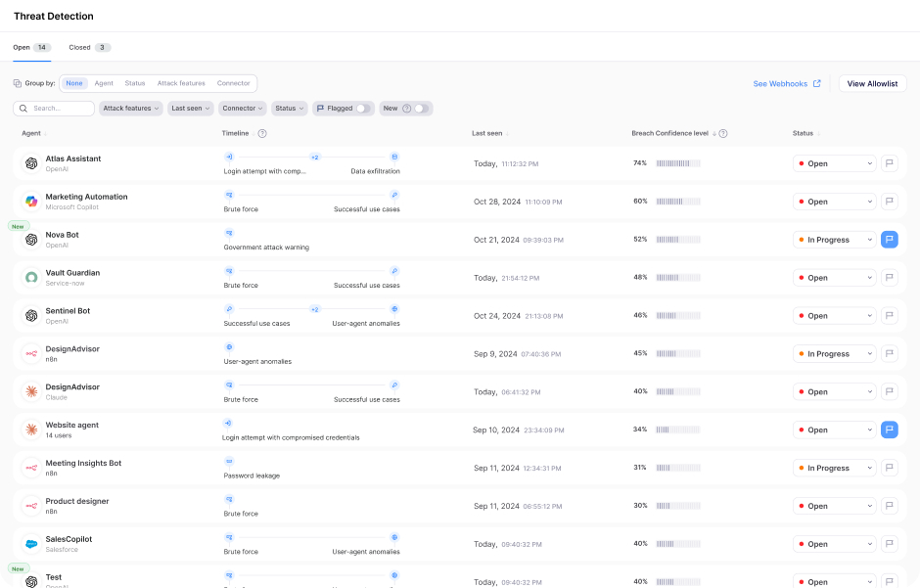Open Nova Bot In Progress status dropdown

click(834, 240)
